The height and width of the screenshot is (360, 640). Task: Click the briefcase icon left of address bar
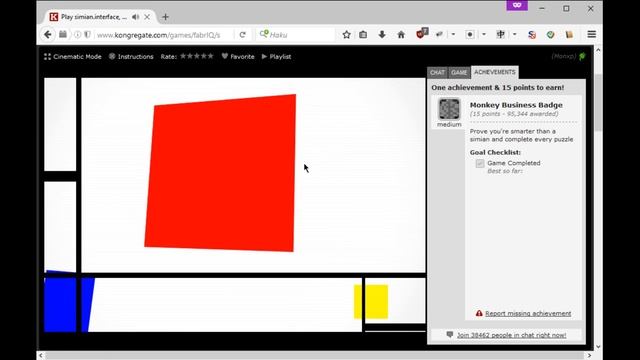(63, 35)
